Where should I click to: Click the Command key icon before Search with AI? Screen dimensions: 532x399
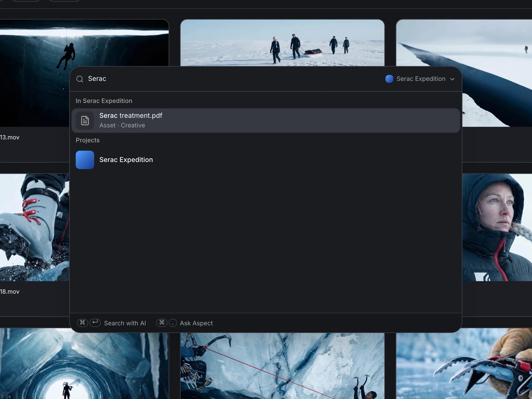coord(82,323)
